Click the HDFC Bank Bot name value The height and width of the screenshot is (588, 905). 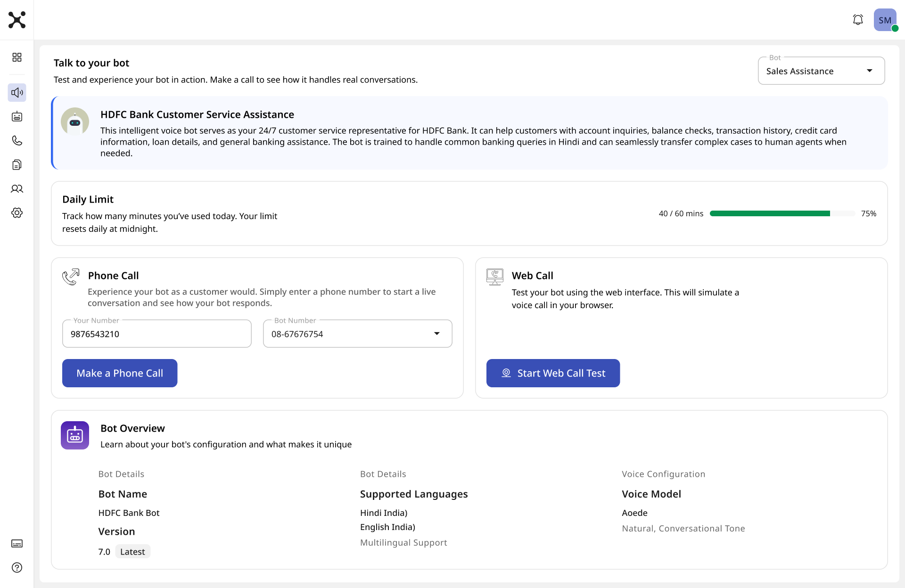129,513
